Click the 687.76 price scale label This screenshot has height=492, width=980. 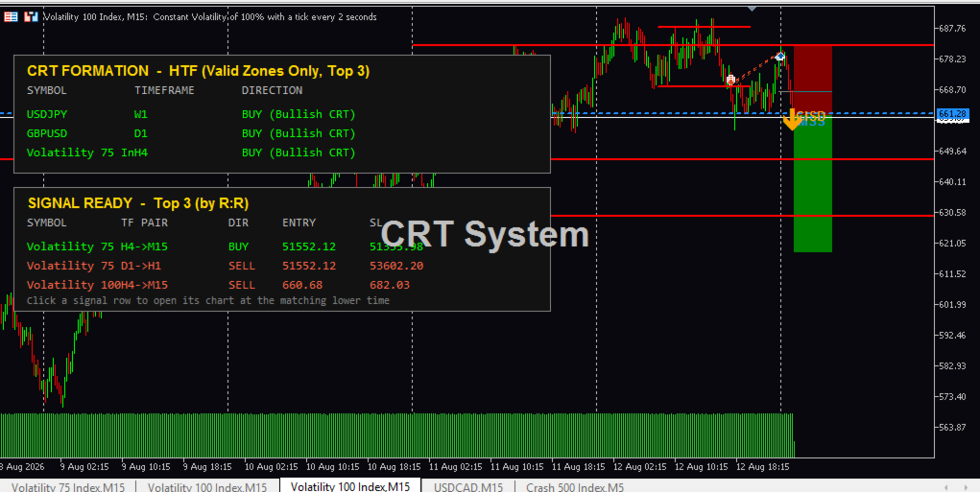(952, 28)
